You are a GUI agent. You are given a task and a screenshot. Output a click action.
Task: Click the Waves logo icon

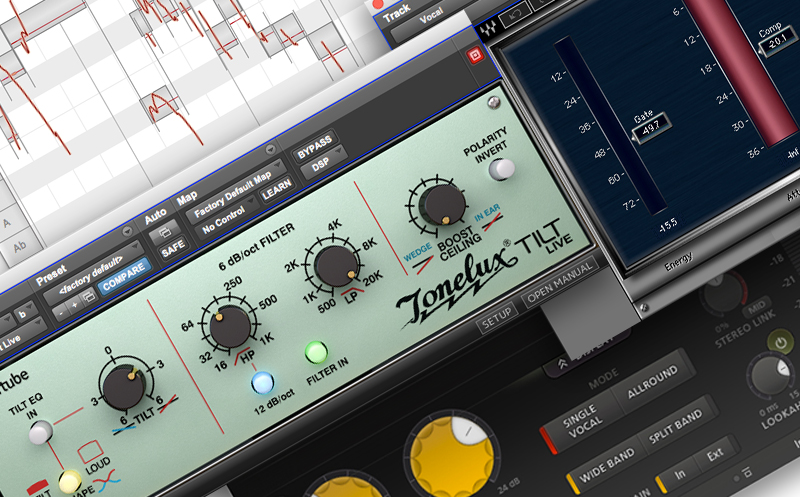click(487, 29)
